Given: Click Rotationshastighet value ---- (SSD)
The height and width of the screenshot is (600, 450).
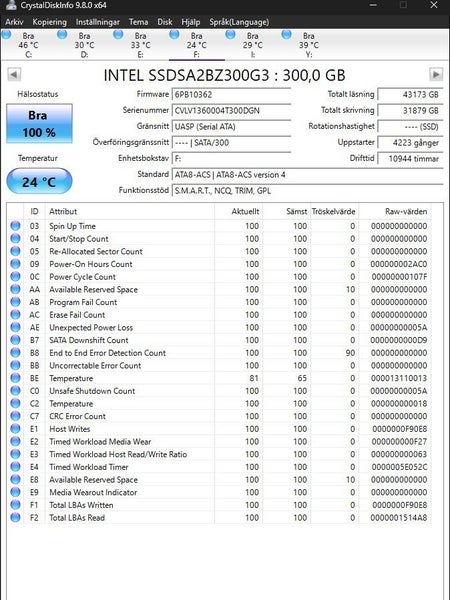Looking at the screenshot, I should pyautogui.click(x=410, y=126).
